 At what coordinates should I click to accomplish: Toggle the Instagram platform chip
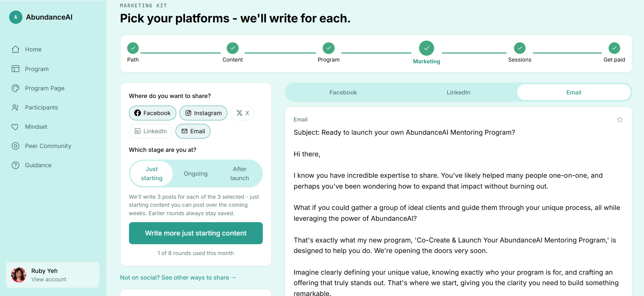tap(203, 113)
